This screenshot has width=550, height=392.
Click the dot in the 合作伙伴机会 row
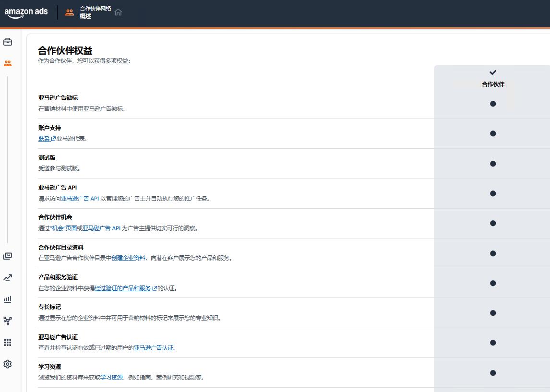[x=493, y=224]
